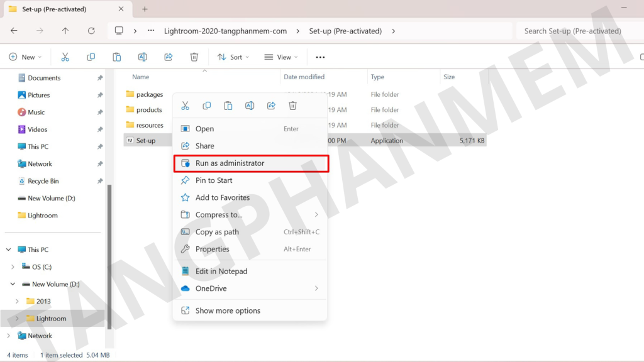Go back with the Back arrow
644x362 pixels.
pyautogui.click(x=14, y=31)
